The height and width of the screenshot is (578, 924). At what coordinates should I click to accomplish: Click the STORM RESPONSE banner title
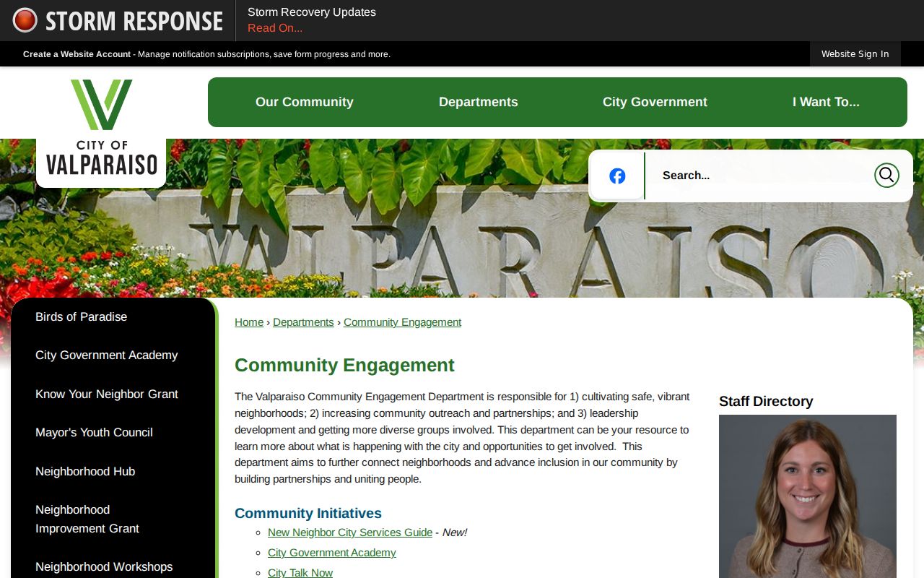pyautogui.click(x=134, y=21)
